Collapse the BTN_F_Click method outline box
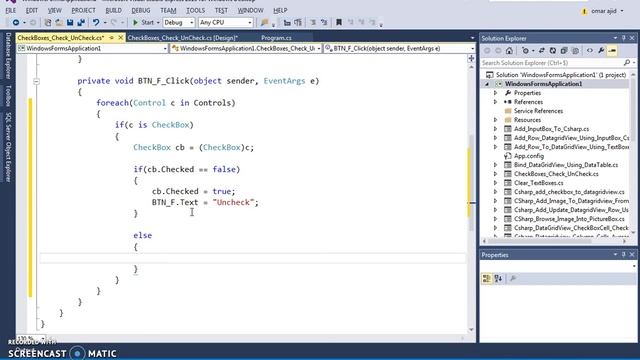This screenshot has width=640, height=360. (36, 81)
